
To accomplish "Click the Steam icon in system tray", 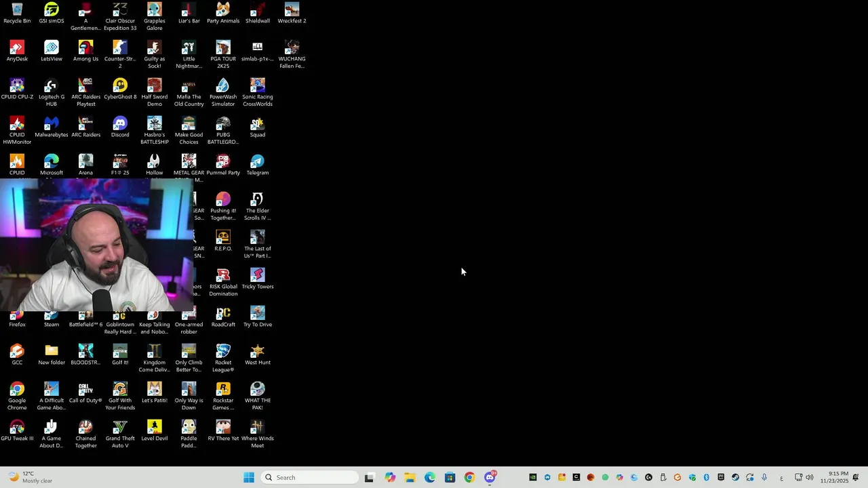I will (735, 478).
